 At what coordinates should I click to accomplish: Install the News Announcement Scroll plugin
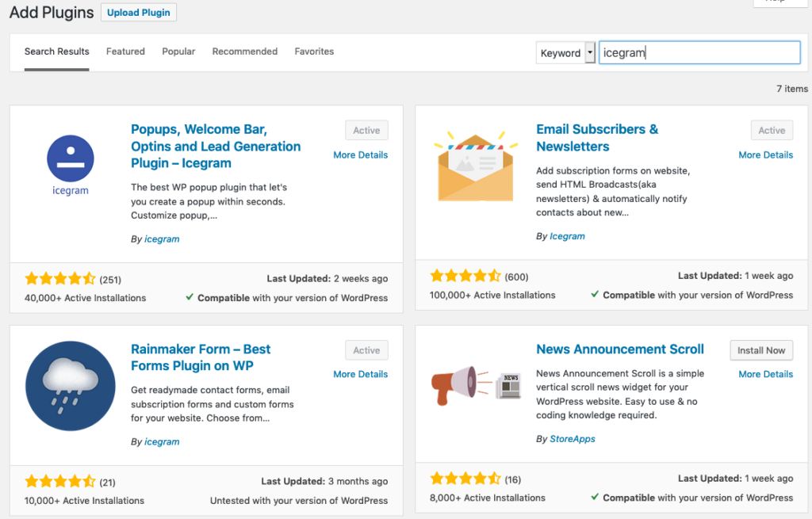click(760, 349)
